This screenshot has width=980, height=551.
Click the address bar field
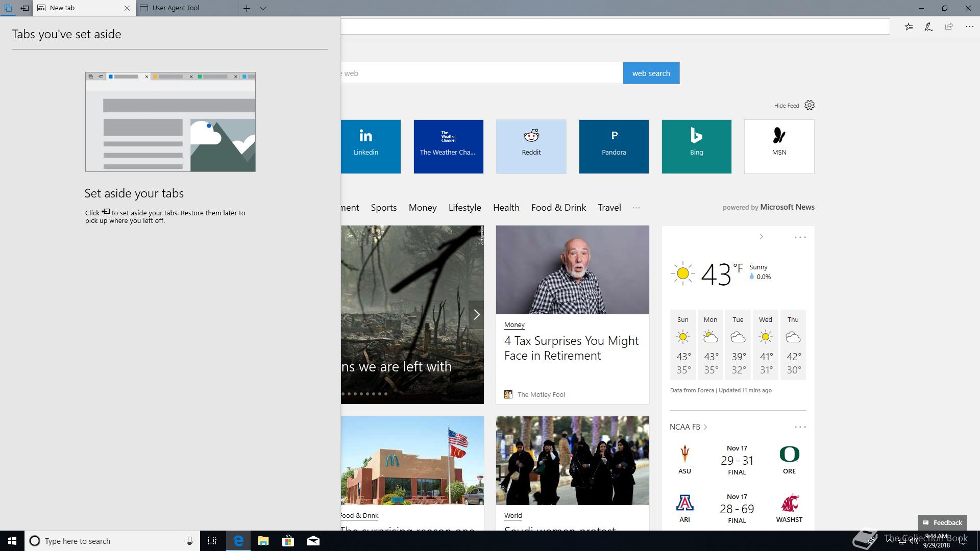tap(615, 27)
